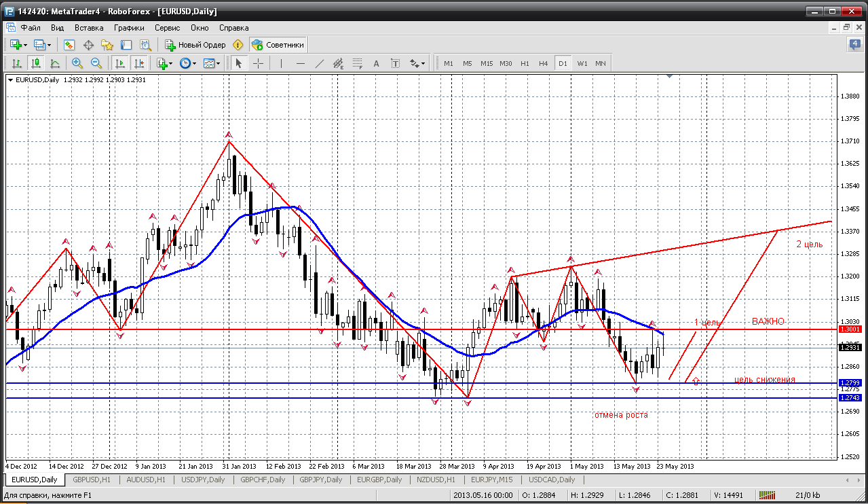Screen dimensions: 868x504
Task: Expand the periods dropdown arrow
Action: (x=195, y=63)
